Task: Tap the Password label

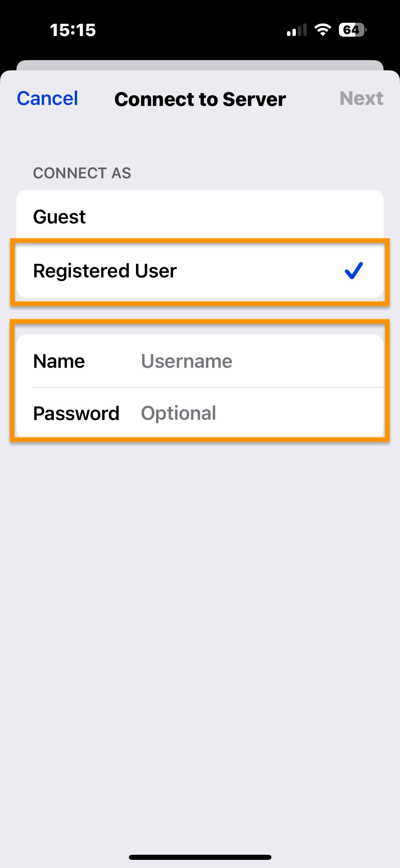Action: pos(76,413)
